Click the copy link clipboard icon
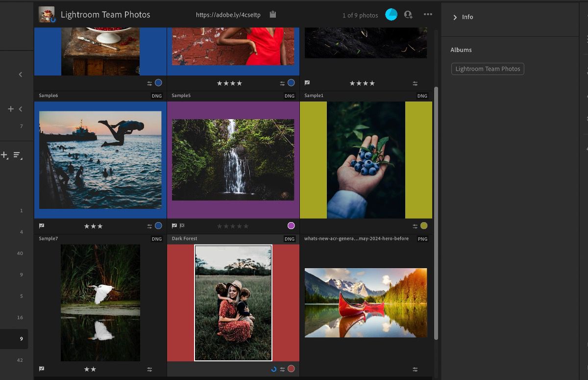Viewport: 588px width, 380px height. coord(272,15)
